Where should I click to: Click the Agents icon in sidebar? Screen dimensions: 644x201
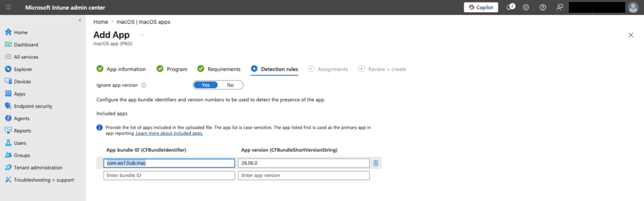[8, 118]
